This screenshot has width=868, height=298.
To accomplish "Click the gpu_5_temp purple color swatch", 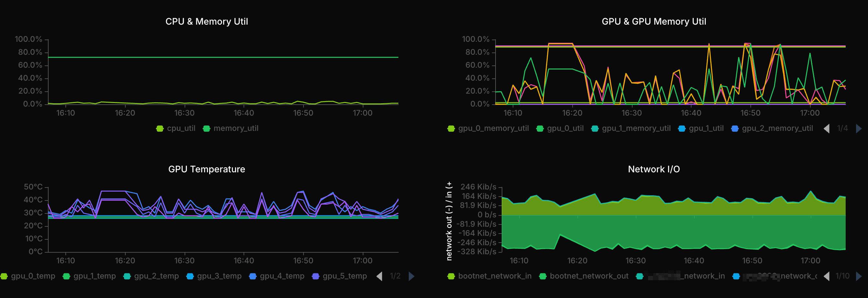I will pos(316,276).
